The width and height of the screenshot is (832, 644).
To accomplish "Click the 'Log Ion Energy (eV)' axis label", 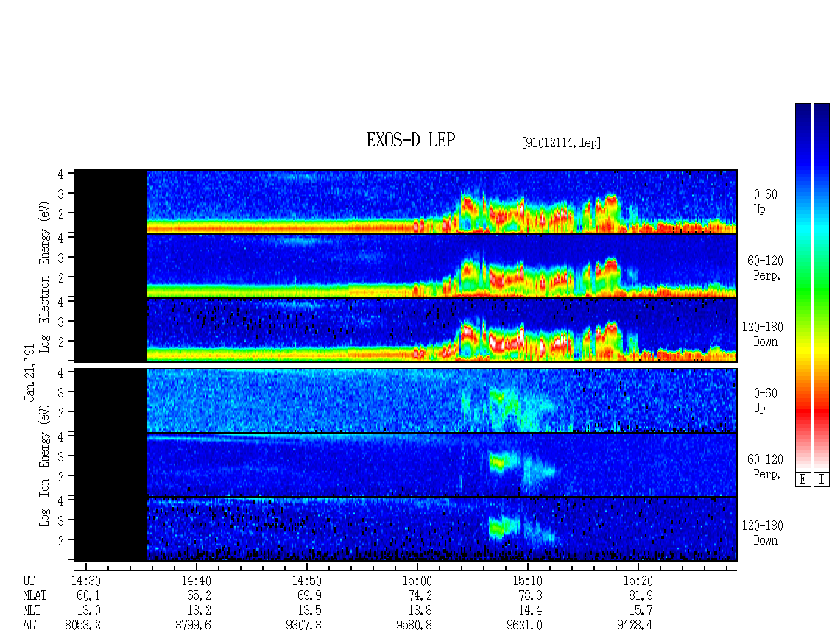I will (x=44, y=465).
